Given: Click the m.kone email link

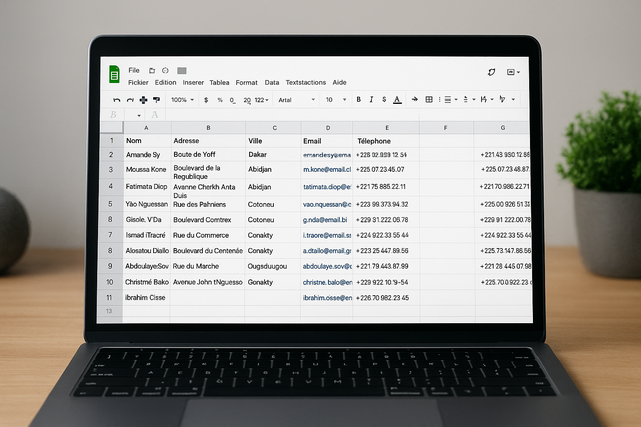Looking at the screenshot, I should tap(327, 170).
